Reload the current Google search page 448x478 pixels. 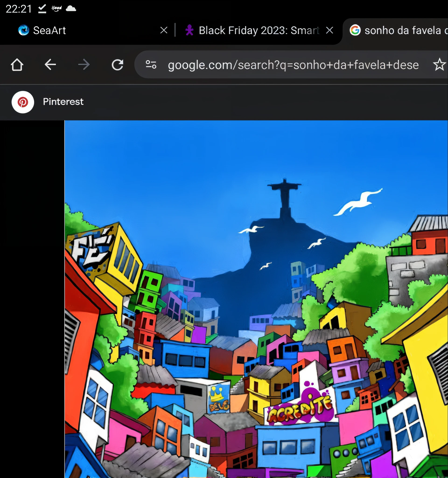tap(118, 65)
